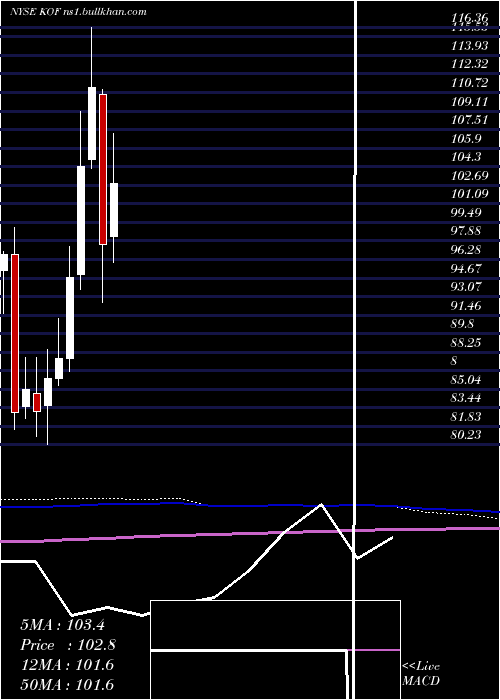Choose the 97.88 price level label
Screen dimensions: 500x700
pos(466,231)
